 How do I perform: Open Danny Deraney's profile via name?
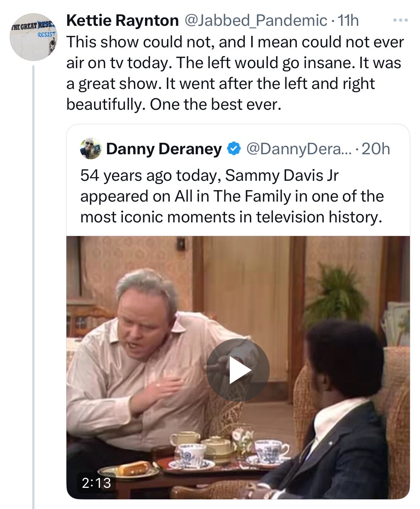(164, 149)
